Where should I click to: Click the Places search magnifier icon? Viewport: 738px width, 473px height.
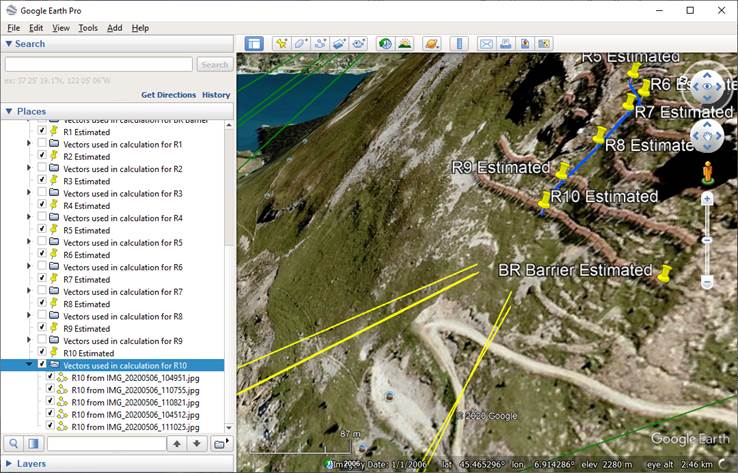pyautogui.click(x=14, y=443)
